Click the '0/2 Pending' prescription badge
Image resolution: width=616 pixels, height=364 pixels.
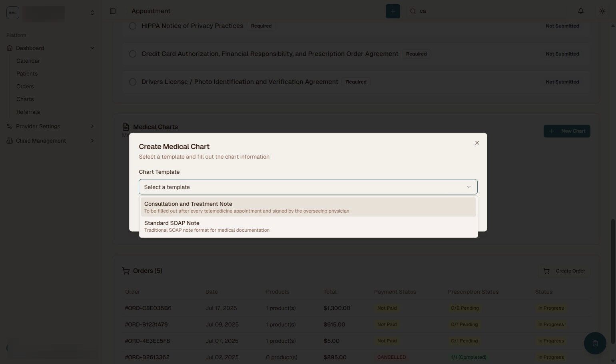click(464, 308)
